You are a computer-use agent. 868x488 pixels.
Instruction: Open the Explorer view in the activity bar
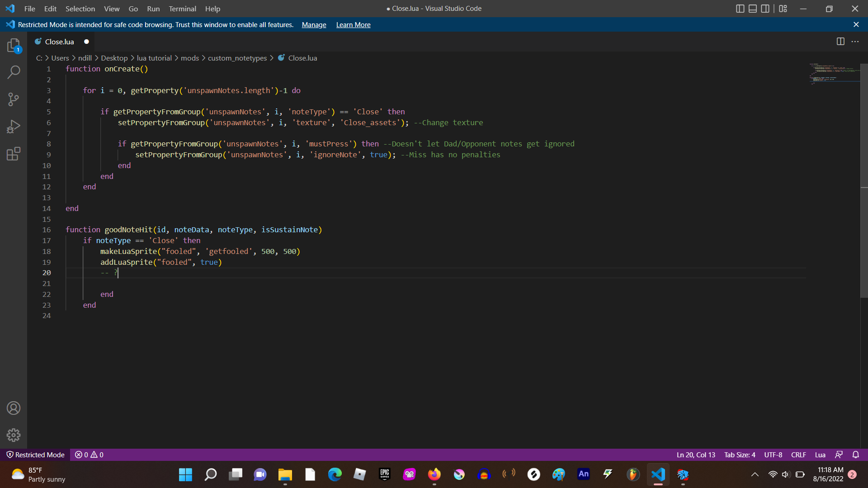click(14, 45)
